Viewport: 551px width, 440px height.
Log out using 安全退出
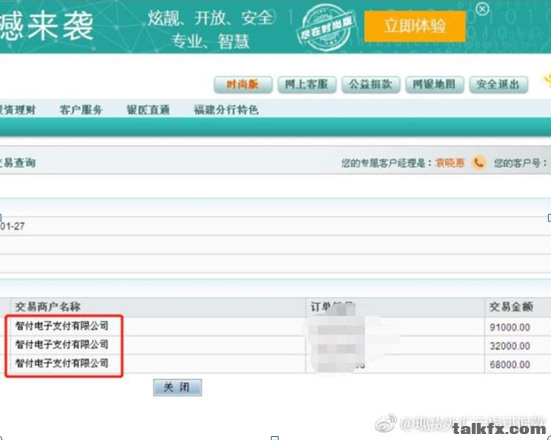coord(499,84)
